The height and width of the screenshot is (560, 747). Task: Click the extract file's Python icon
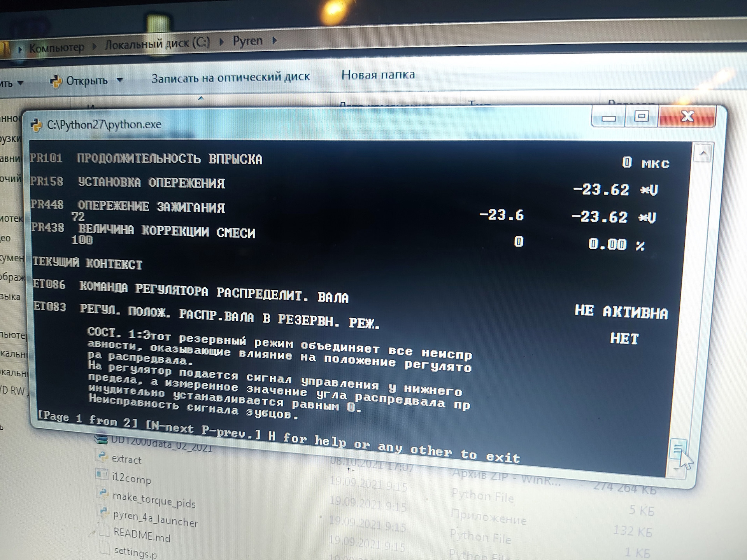pos(102,456)
